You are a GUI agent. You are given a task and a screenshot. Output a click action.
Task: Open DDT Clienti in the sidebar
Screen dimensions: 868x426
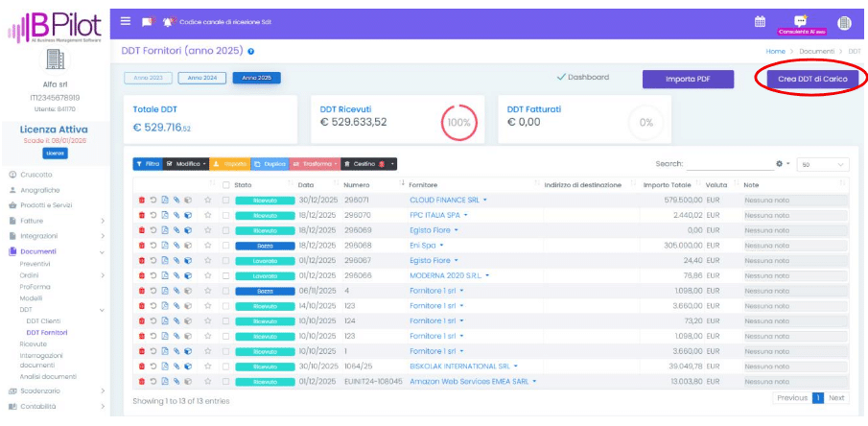[x=43, y=321]
